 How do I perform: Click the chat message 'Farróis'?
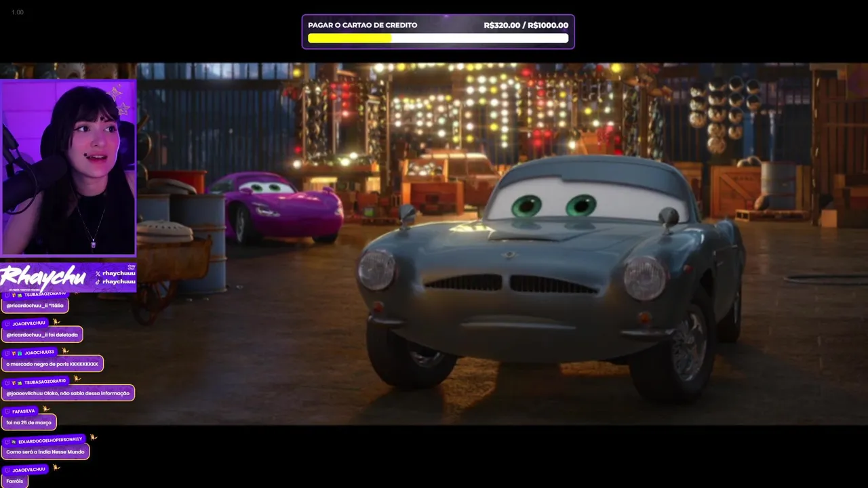click(15, 481)
